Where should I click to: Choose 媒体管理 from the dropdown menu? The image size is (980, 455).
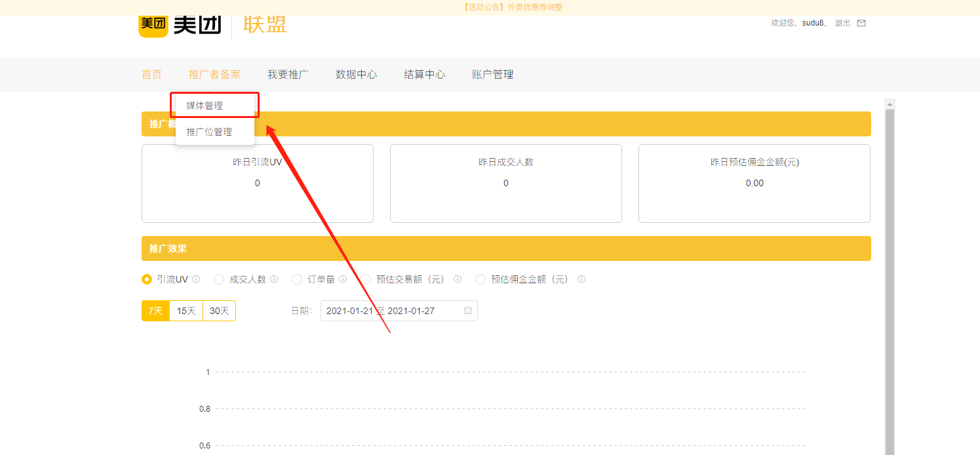pyautogui.click(x=205, y=106)
